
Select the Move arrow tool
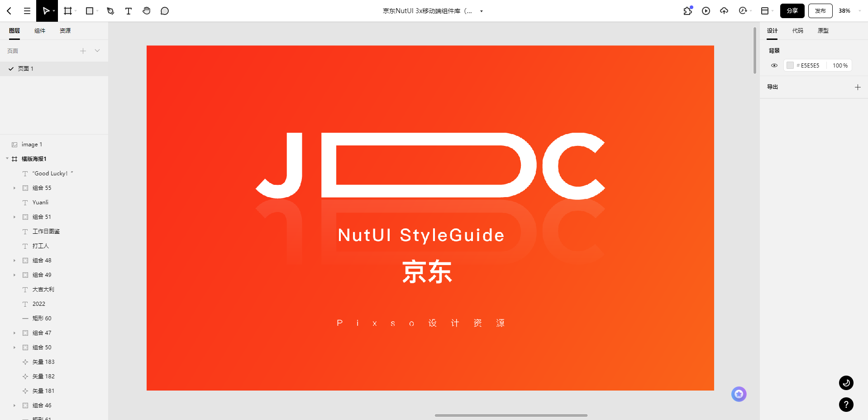45,11
